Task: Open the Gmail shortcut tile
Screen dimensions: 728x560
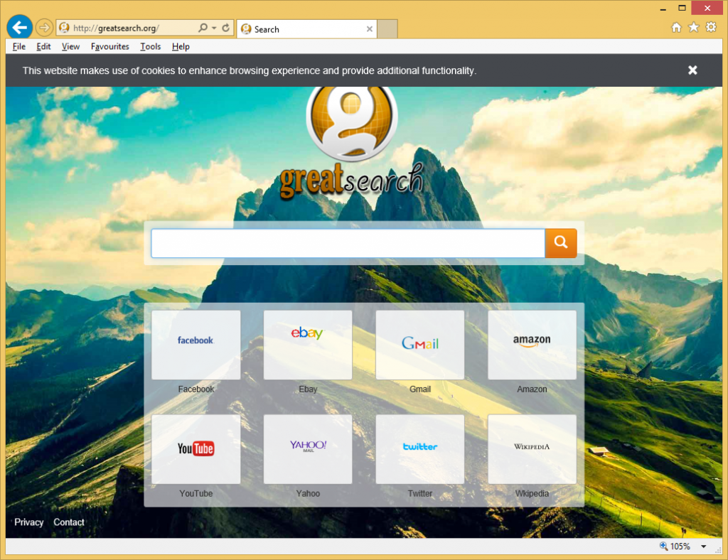Action: (x=419, y=345)
